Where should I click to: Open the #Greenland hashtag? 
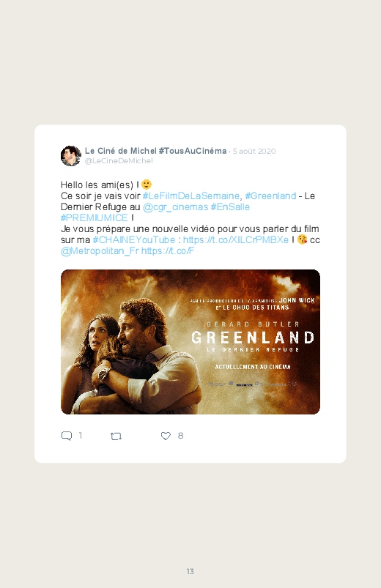tap(270, 196)
